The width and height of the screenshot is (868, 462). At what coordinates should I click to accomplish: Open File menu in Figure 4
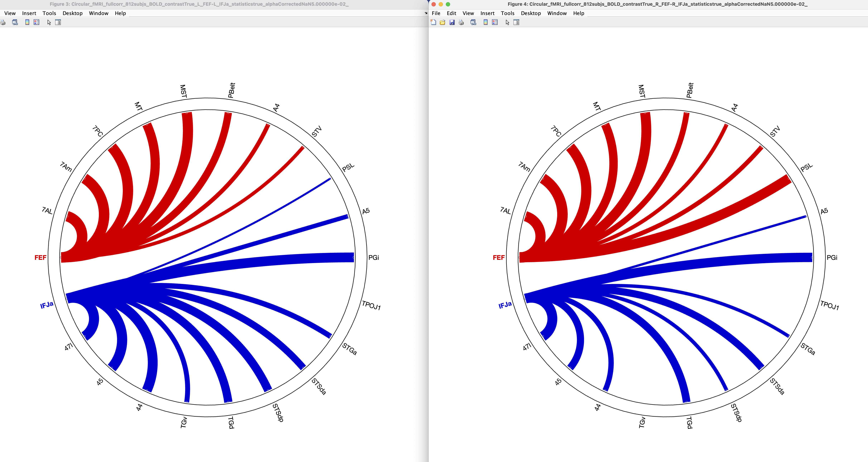(x=436, y=13)
